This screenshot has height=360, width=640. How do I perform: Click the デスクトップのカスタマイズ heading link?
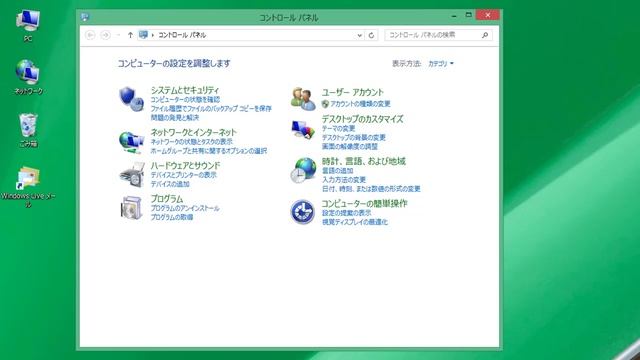tap(362, 119)
